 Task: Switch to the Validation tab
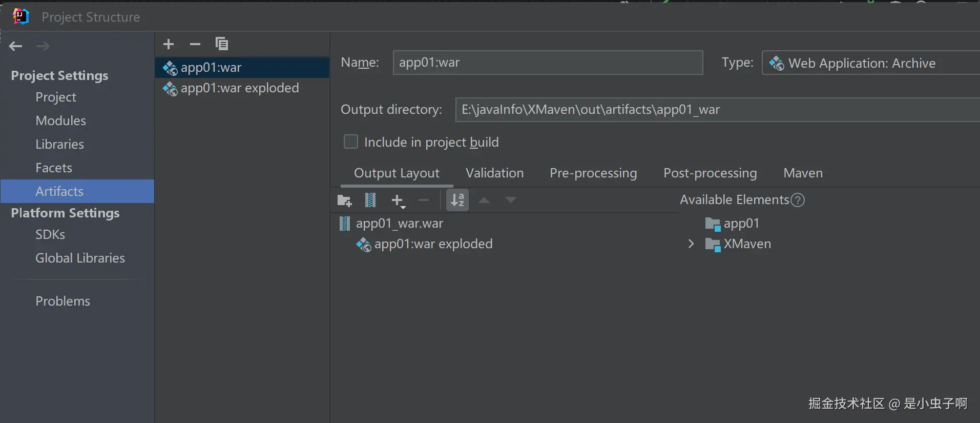494,173
